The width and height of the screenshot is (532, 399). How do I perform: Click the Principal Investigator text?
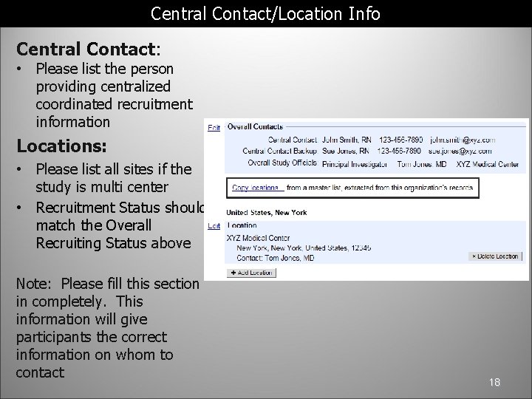pos(355,164)
